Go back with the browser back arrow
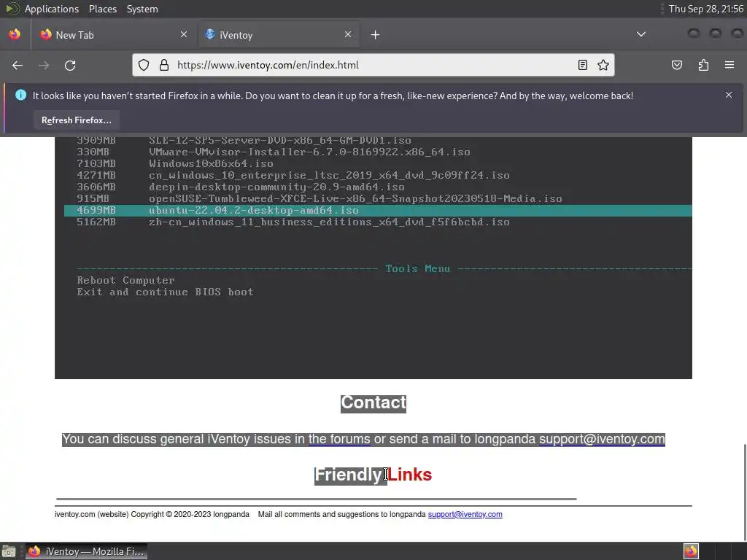Viewport: 747px width, 560px height. click(18, 65)
